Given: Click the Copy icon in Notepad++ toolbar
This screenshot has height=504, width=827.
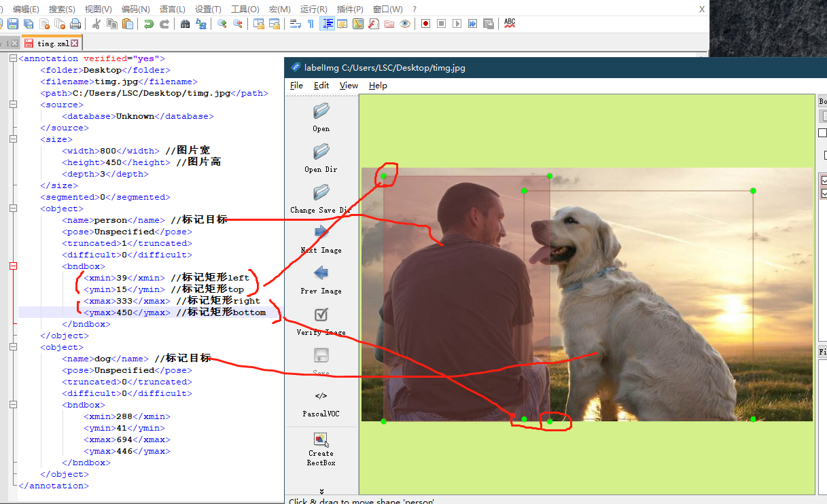Looking at the screenshot, I should coord(112,24).
